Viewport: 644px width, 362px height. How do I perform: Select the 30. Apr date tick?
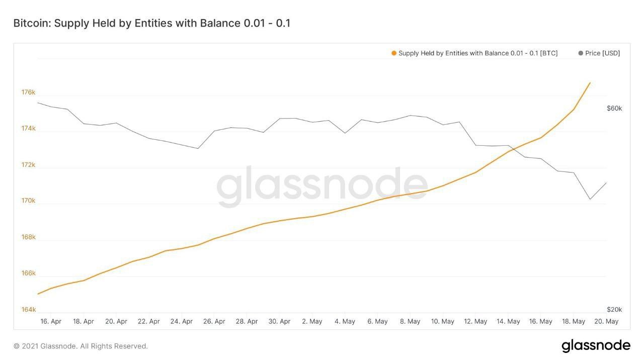(279, 321)
